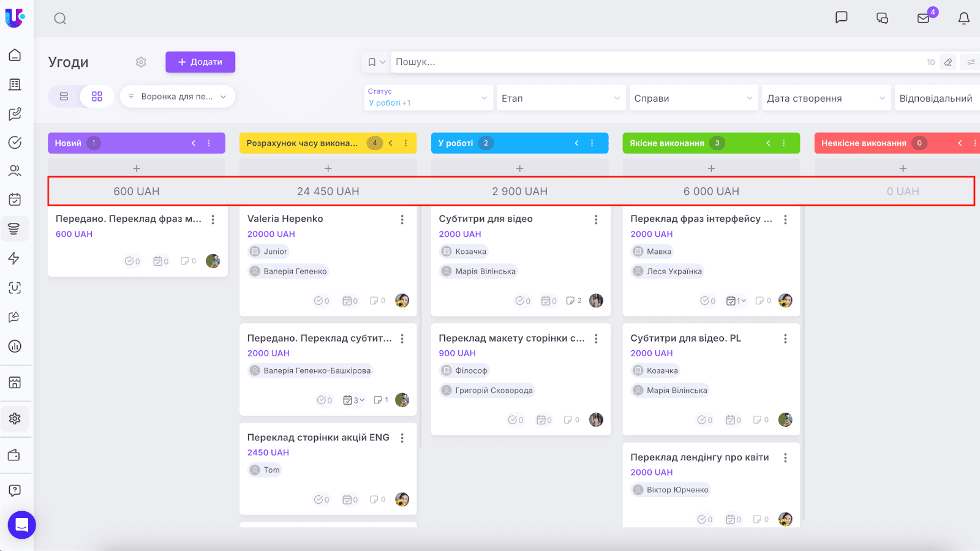Image resolution: width=980 pixels, height=551 pixels.
Task: Open the calendar icon in left sidebar
Action: (x=15, y=200)
